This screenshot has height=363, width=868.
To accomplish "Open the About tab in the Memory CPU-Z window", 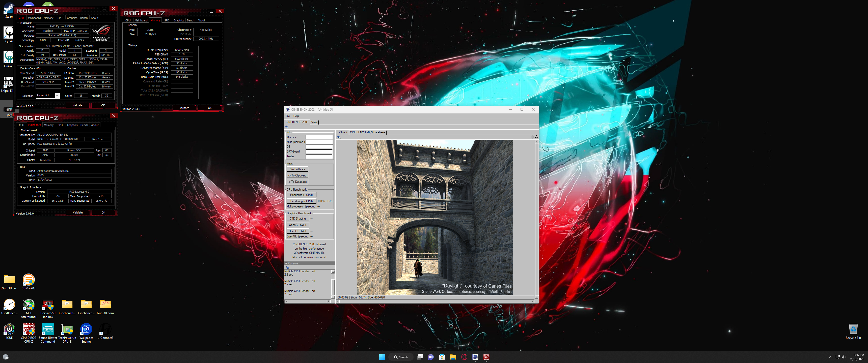I will tap(201, 20).
